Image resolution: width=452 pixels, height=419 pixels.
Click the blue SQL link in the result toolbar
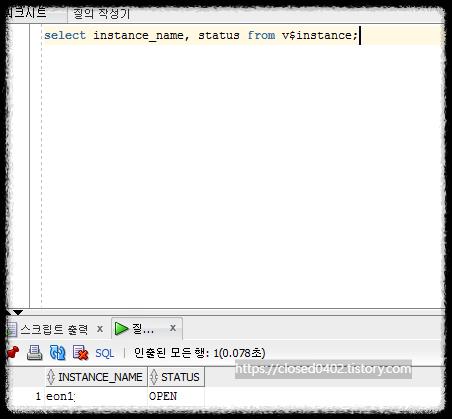[x=105, y=353]
